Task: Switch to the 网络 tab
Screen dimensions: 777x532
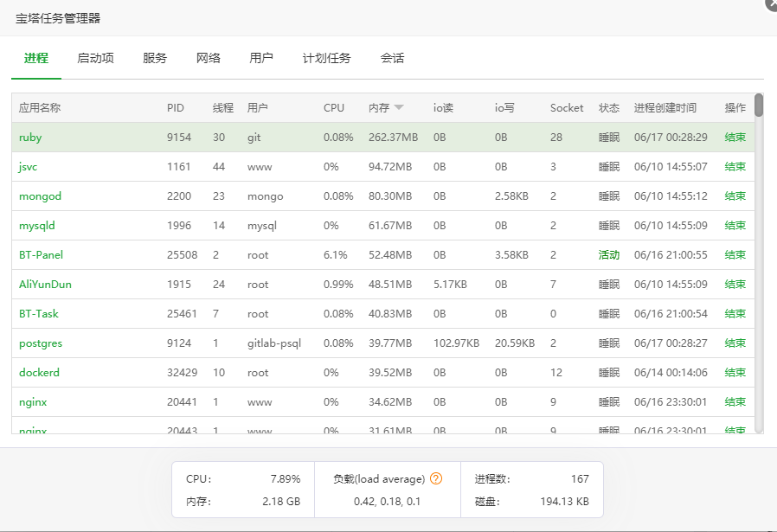Action: [x=208, y=59]
